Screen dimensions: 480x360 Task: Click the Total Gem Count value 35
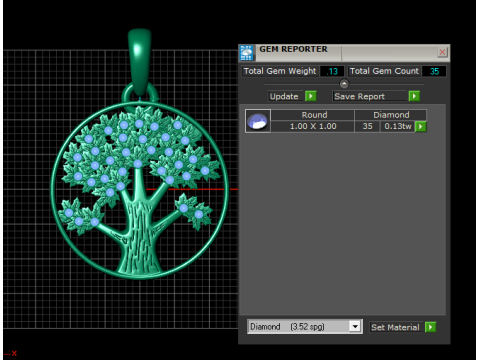(434, 71)
